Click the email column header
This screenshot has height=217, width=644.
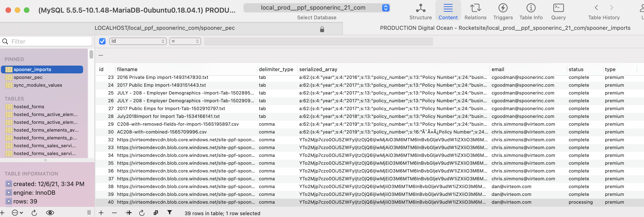coord(498,69)
